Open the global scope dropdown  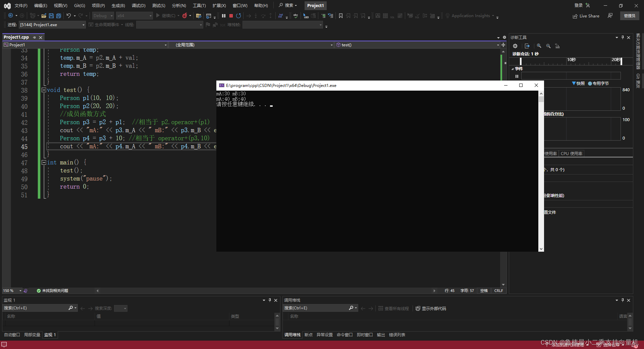coord(254,45)
